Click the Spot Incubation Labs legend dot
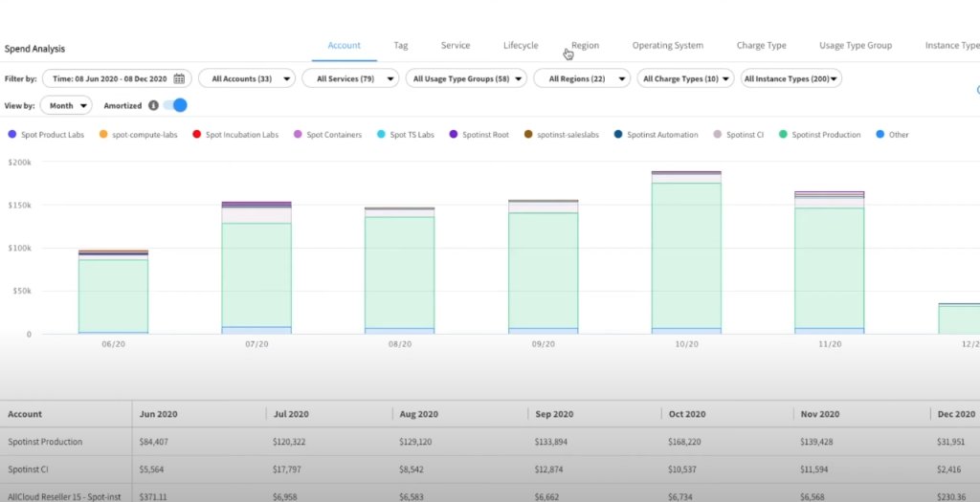980x502 pixels. (x=196, y=135)
